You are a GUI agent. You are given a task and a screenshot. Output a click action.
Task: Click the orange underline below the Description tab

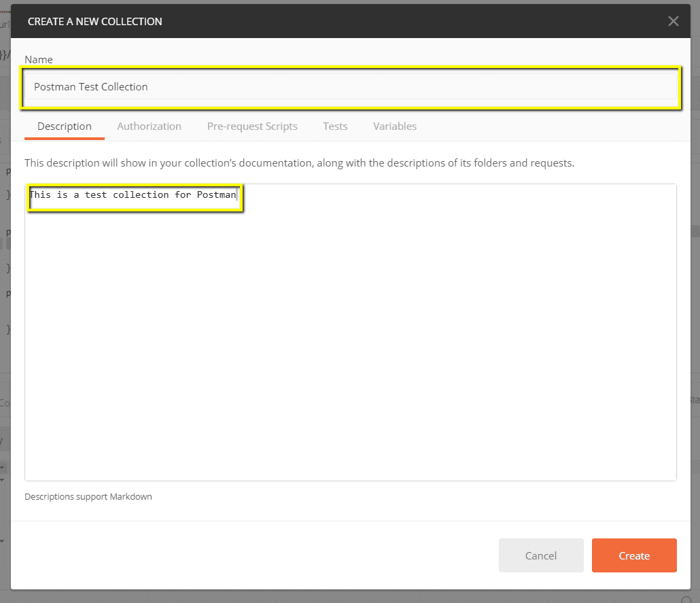coord(65,139)
